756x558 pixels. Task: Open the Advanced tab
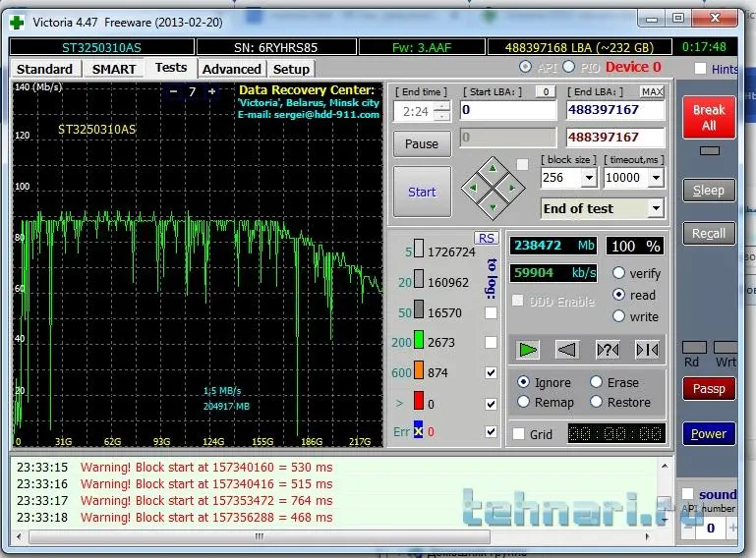pos(232,69)
